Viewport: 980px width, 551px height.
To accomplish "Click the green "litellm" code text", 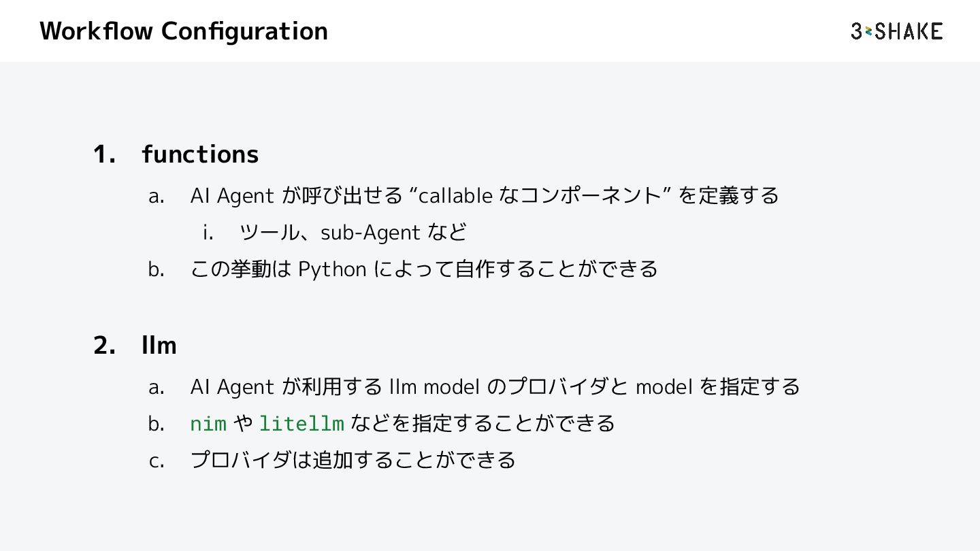I will click(x=301, y=424).
